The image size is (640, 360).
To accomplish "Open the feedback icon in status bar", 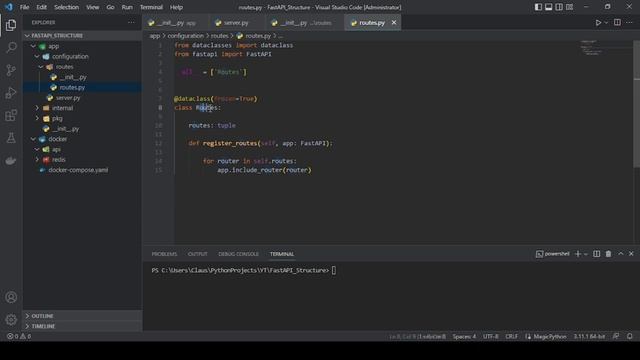I will click(616, 336).
